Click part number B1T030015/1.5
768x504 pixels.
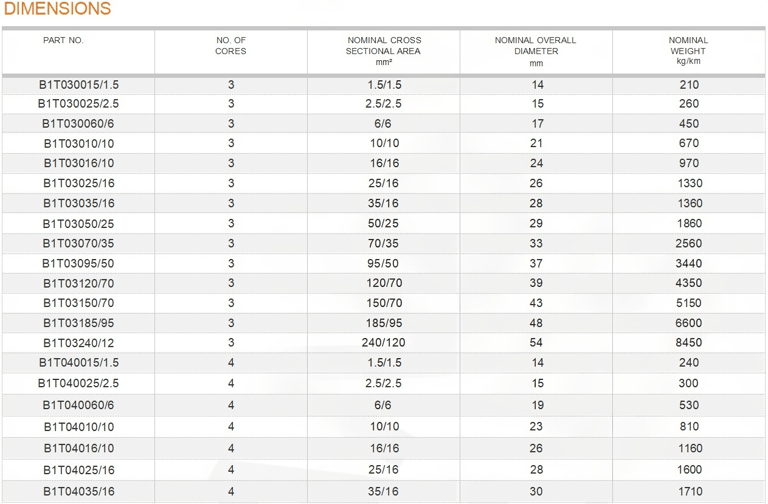[79, 85]
